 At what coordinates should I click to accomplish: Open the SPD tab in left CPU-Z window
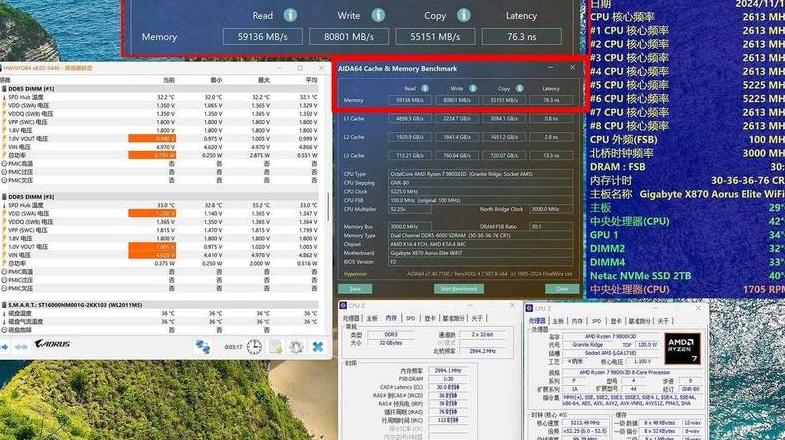[x=410, y=318]
